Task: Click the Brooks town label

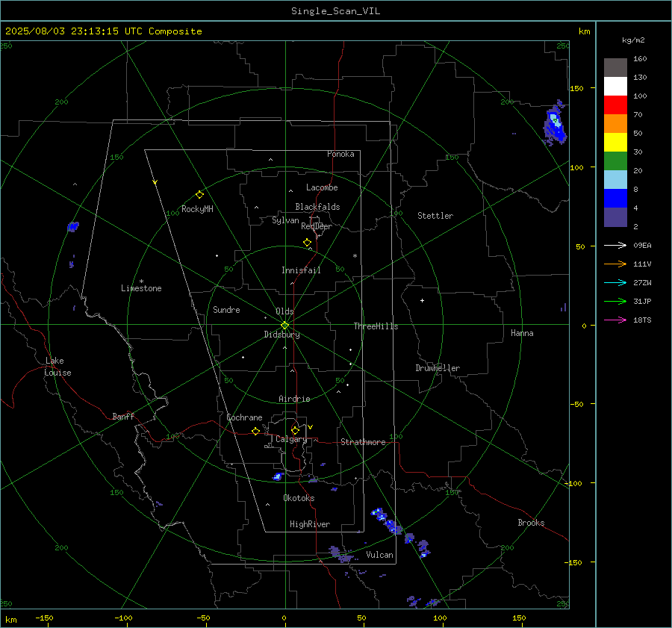Action: pyautogui.click(x=531, y=523)
